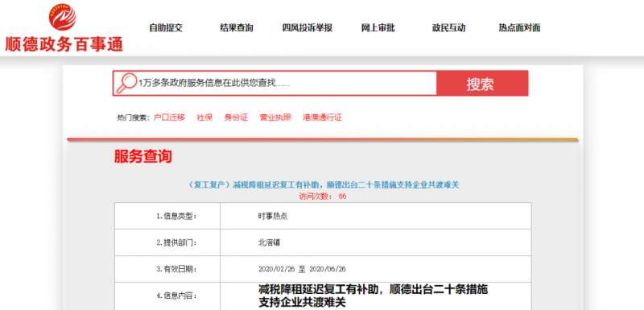644x310 pixels.
Task: Click the 社保 hot search link
Action: click(204, 118)
